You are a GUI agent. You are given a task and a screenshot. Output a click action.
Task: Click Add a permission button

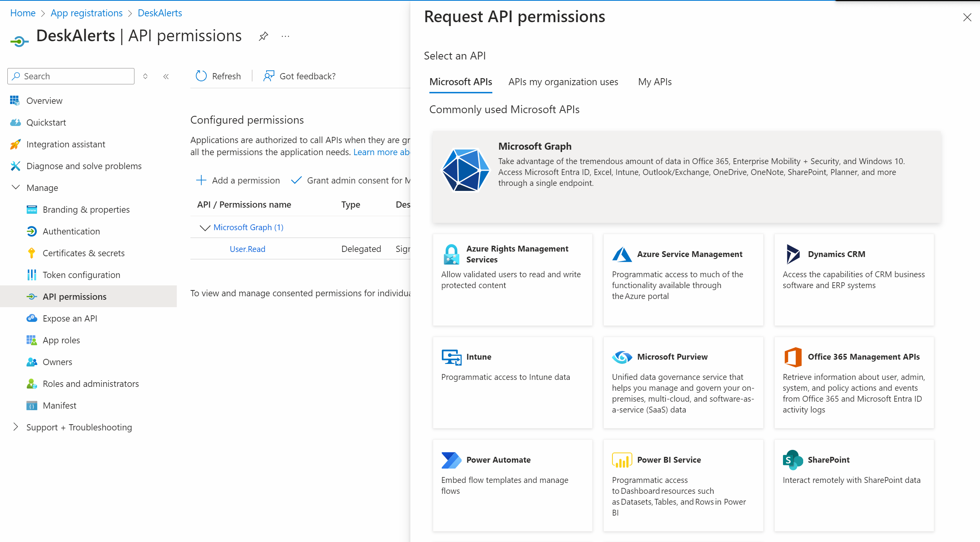[x=238, y=180]
